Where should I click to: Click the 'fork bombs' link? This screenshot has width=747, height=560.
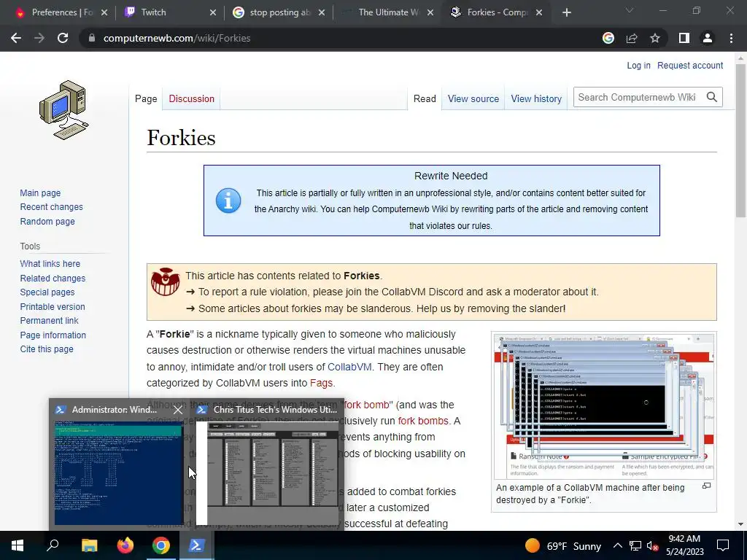pos(423,421)
